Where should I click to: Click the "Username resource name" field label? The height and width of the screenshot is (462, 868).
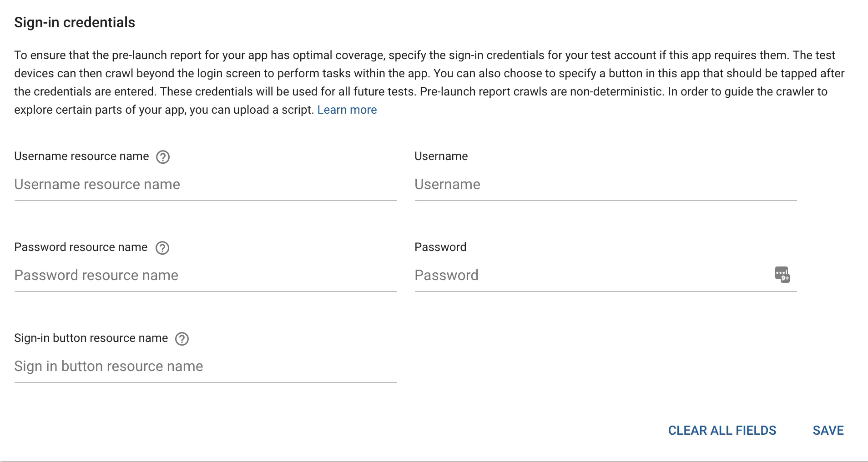point(81,156)
